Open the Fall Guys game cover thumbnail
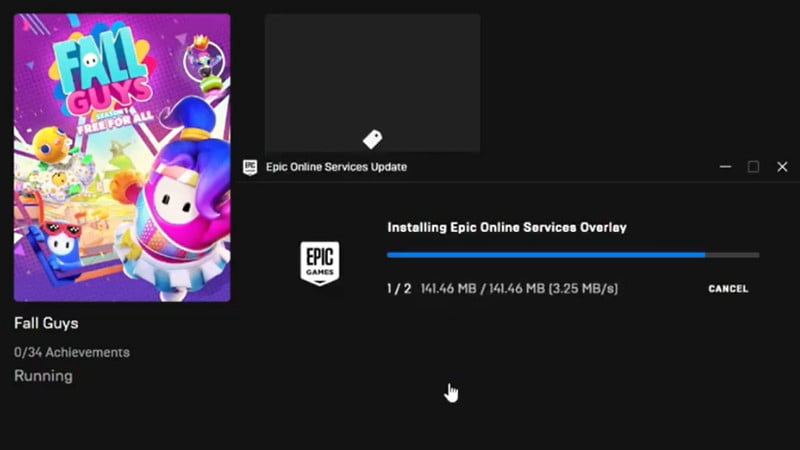Image resolution: width=800 pixels, height=450 pixels. (122, 157)
